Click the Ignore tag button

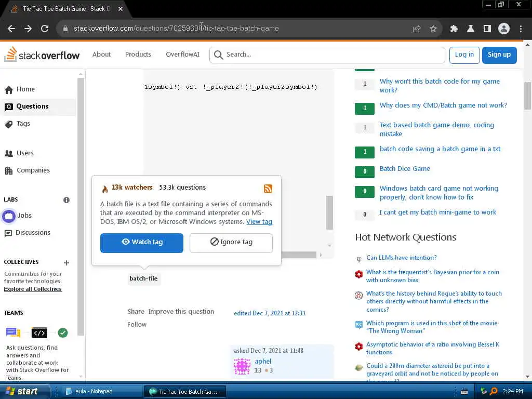tap(231, 243)
